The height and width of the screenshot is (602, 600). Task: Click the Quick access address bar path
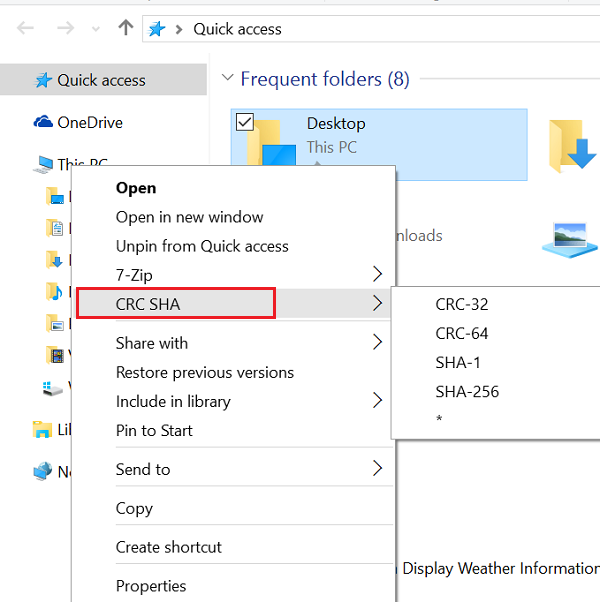[x=237, y=29]
